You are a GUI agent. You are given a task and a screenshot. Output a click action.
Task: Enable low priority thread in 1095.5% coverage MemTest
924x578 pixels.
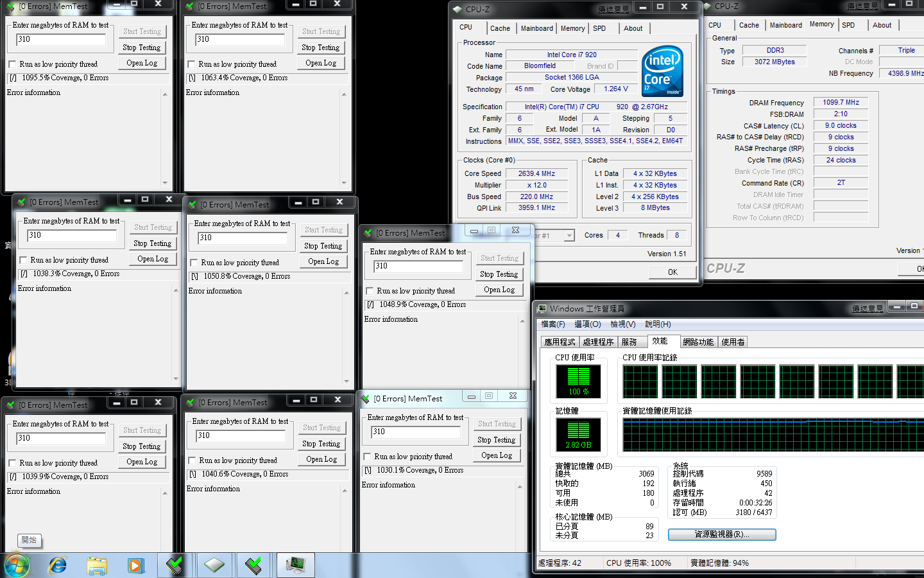tap(12, 64)
